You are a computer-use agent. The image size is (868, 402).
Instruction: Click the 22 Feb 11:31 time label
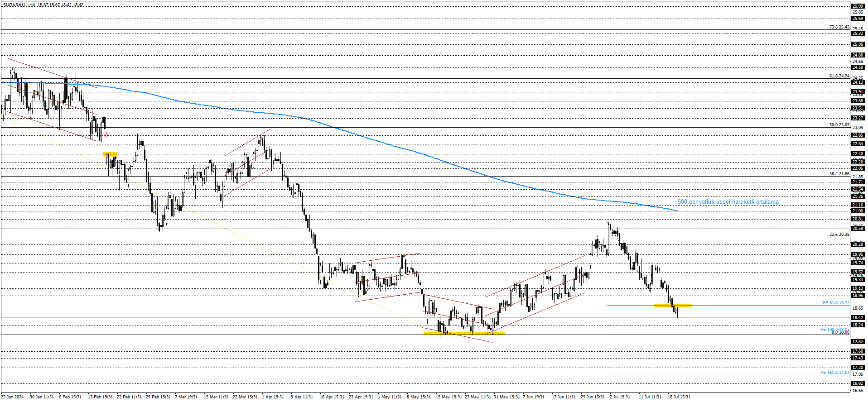[129, 397]
